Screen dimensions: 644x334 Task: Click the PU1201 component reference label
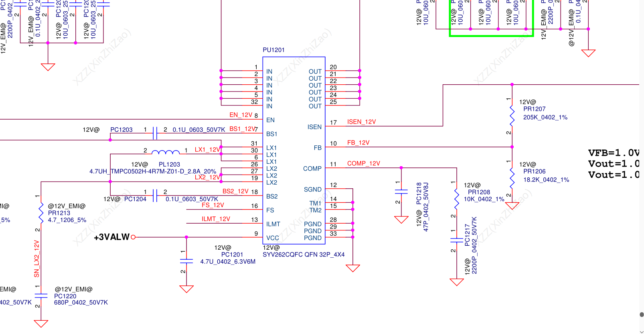[x=273, y=50]
